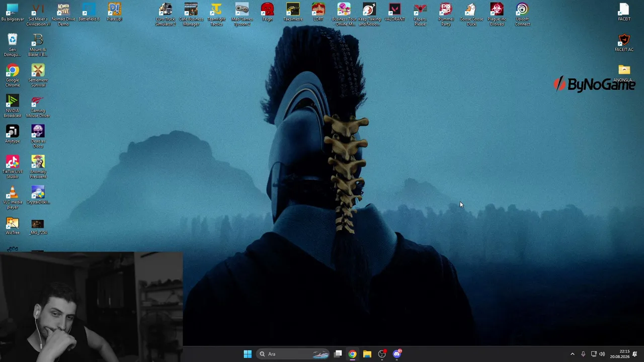Click the Feign game icon
The image size is (644, 362).
click(267, 13)
